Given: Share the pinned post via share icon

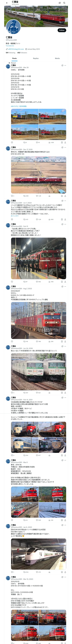Looking at the screenshot, I should point(65,143).
